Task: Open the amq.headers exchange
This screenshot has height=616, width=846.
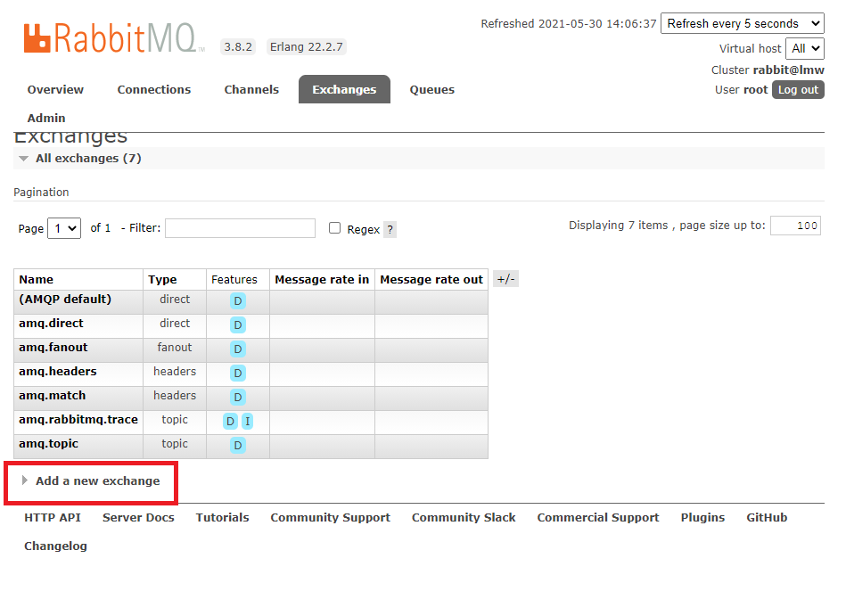Action: click(x=58, y=371)
